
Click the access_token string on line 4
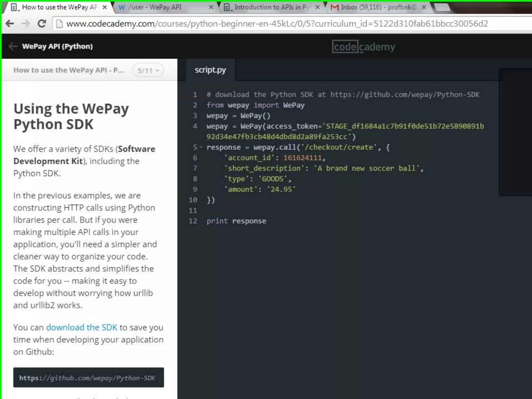click(345, 131)
